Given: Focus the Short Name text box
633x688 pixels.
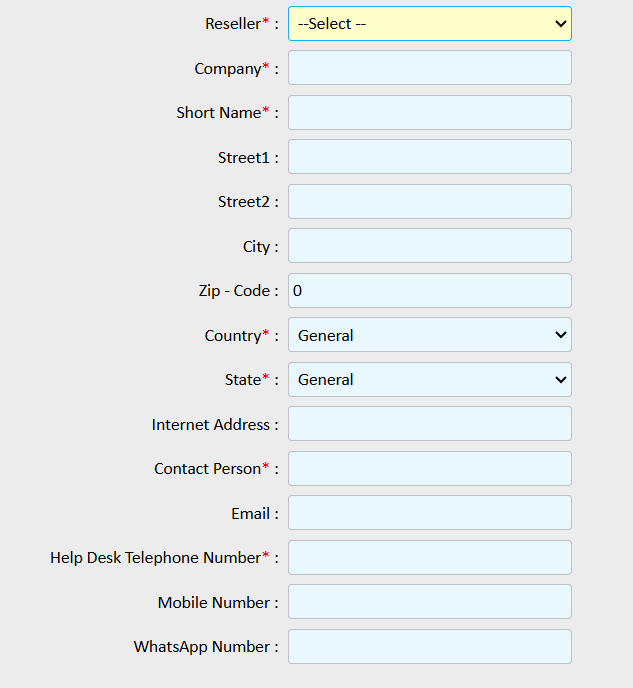Looking at the screenshot, I should 429,113.
